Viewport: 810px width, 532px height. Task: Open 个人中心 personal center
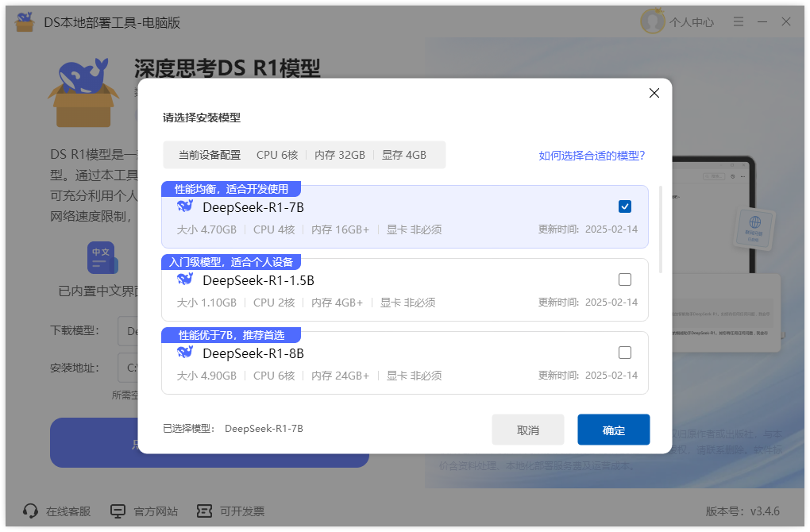[x=691, y=22]
